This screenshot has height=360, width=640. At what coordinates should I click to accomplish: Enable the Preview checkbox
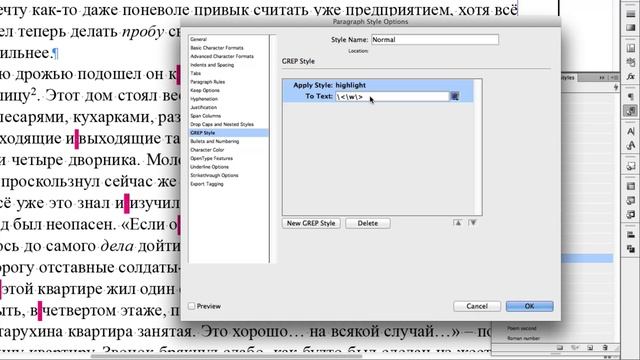[x=191, y=306]
